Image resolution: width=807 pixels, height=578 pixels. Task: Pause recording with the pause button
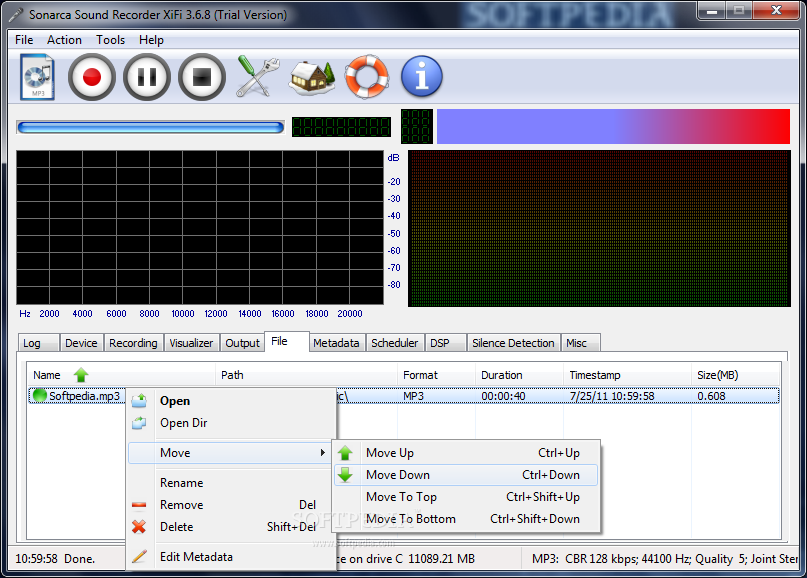[147, 77]
